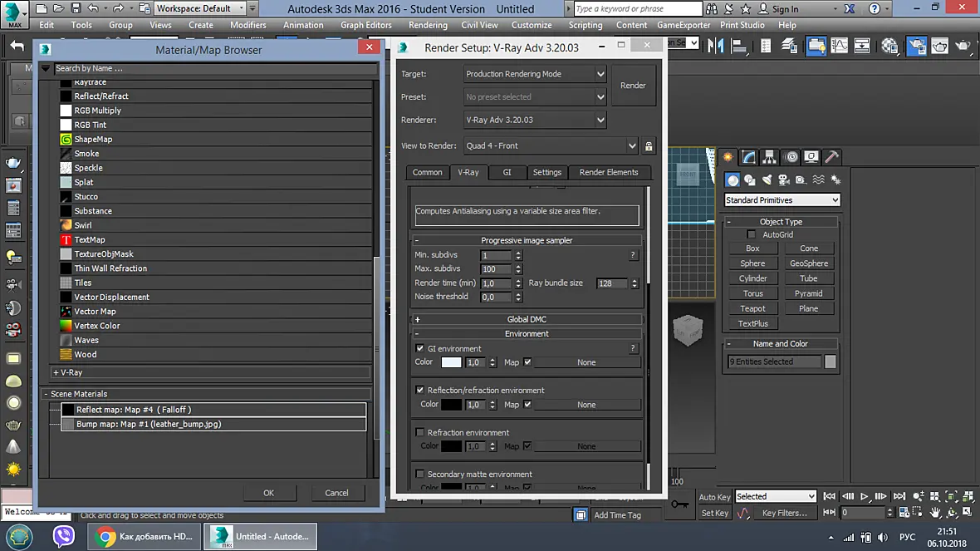This screenshot has width=980, height=551.
Task: Open the Scene Explorer toggle icon
Action: pyautogui.click(x=766, y=46)
